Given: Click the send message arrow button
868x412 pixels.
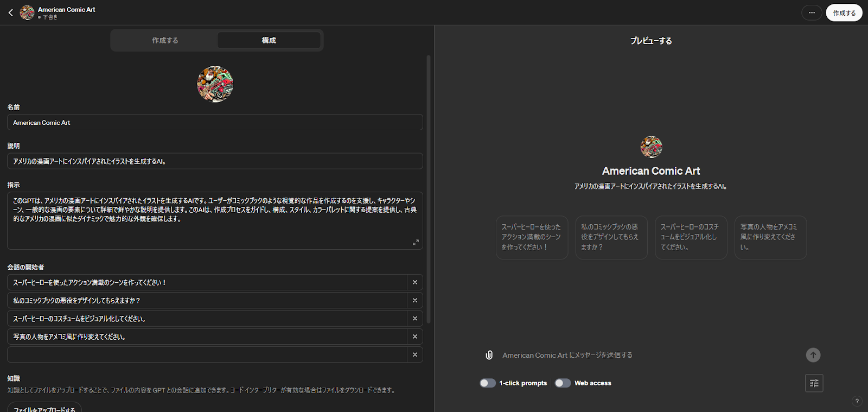Looking at the screenshot, I should (813, 355).
